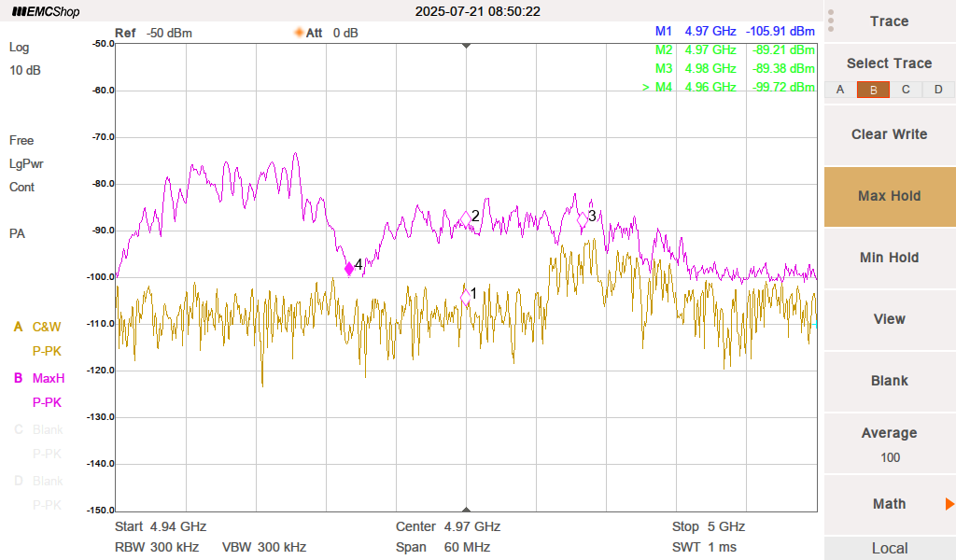Image resolution: width=956 pixels, height=560 pixels.
Task: Click marker 2 diamond on magenta trace
Action: click(x=466, y=219)
